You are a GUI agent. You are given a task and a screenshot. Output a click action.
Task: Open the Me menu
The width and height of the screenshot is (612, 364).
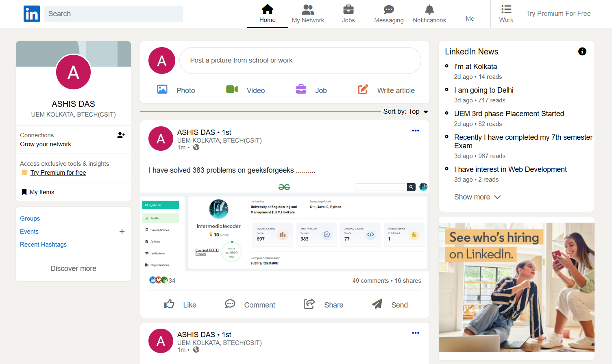click(x=470, y=18)
